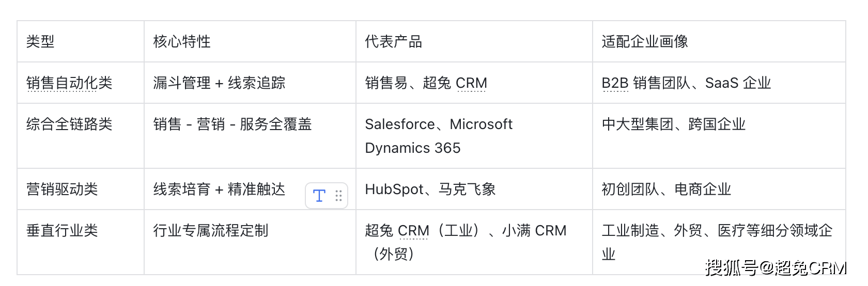This screenshot has height=286, width=868.
Task: Click the 搜狐号@超兔CRM watermark
Action: [776, 268]
